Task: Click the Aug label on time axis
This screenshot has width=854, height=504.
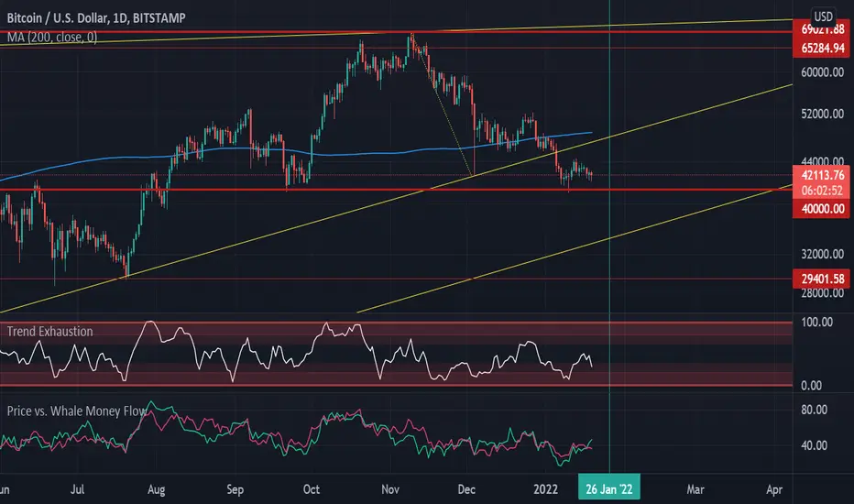Action: 157,489
